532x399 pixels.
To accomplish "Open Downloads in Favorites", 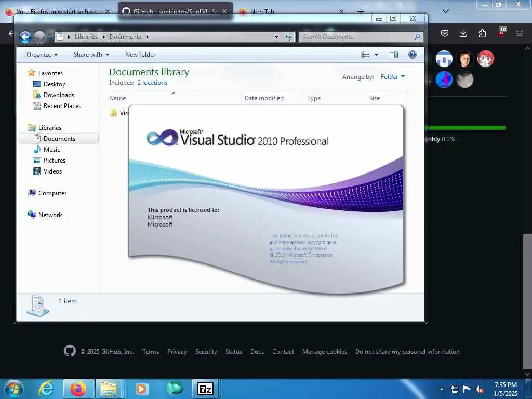I will [x=59, y=95].
